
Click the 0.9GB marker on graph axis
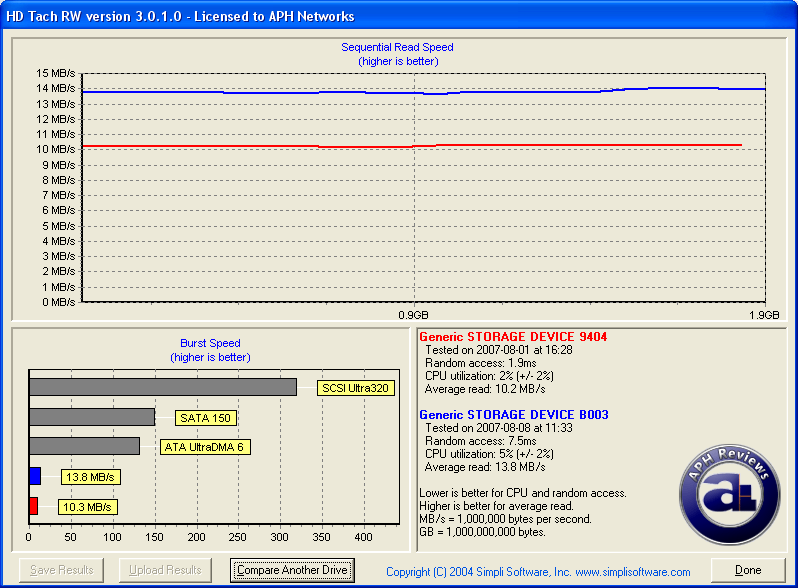(x=413, y=314)
